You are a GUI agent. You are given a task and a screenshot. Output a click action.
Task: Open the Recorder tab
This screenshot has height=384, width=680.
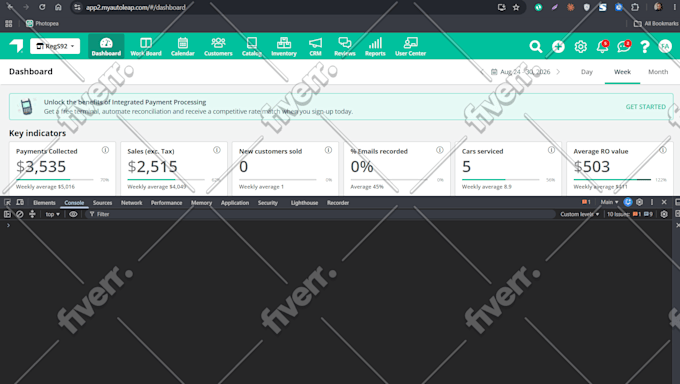338,203
